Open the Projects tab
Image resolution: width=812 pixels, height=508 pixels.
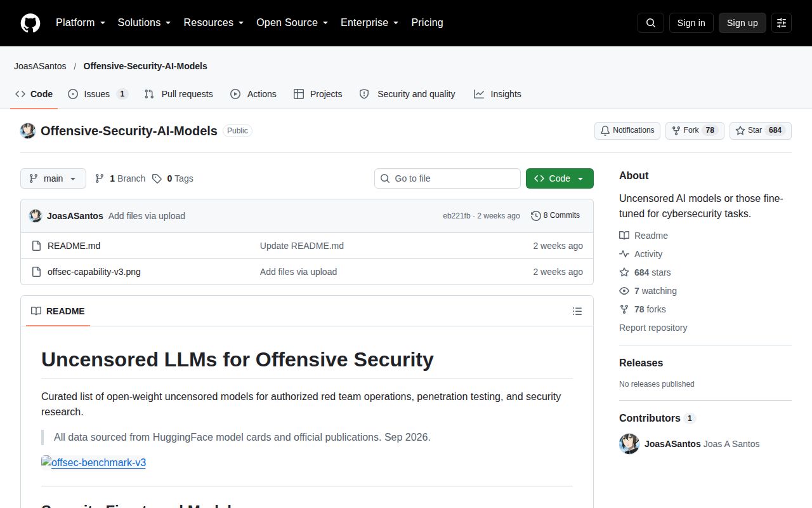point(318,94)
